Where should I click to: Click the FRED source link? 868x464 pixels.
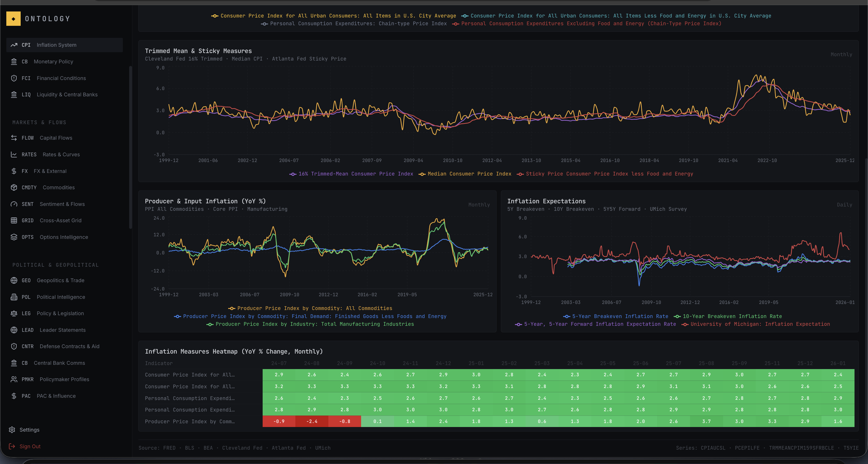tap(169, 448)
